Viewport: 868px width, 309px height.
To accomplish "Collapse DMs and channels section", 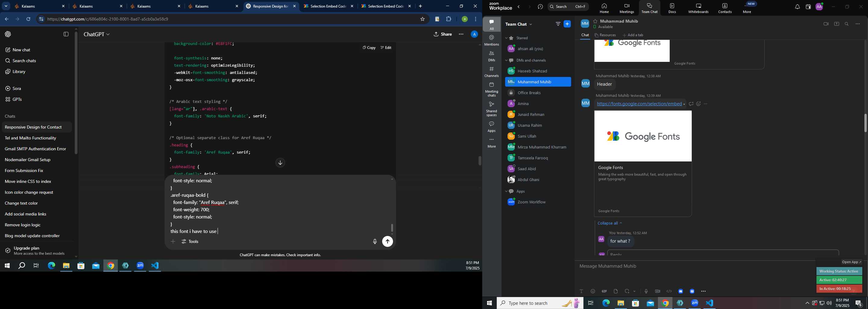I will (x=506, y=60).
